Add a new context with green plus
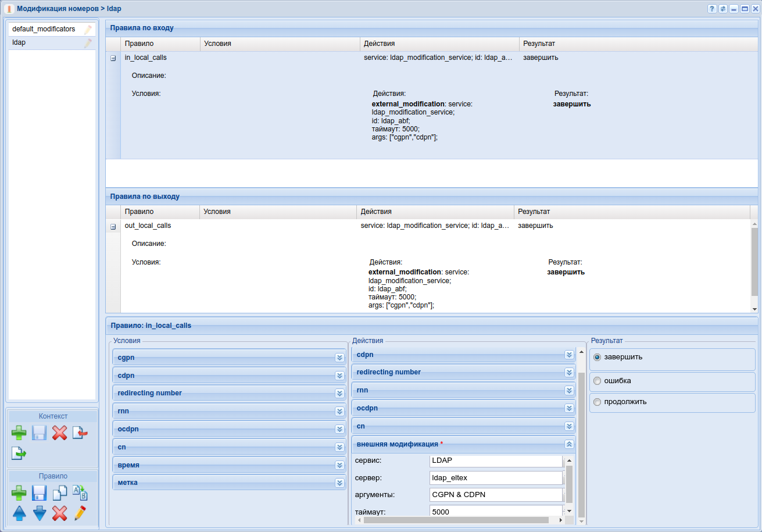762x532 pixels. point(19,433)
